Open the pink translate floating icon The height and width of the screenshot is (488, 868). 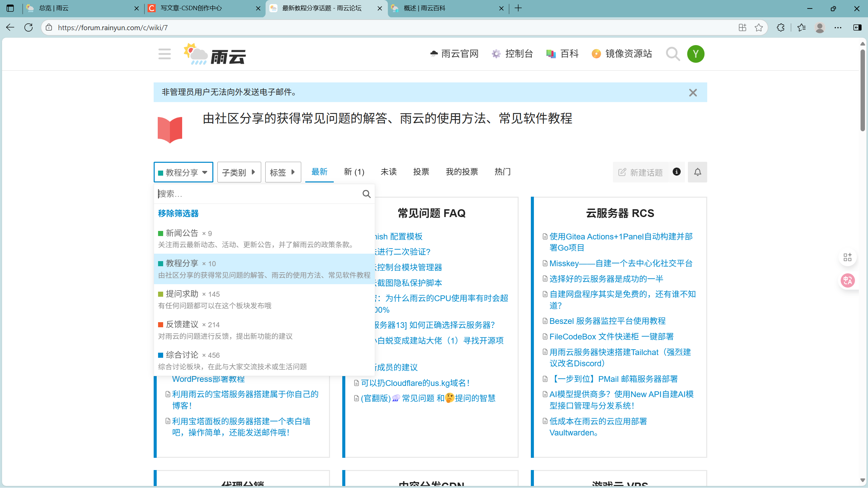[x=848, y=280]
